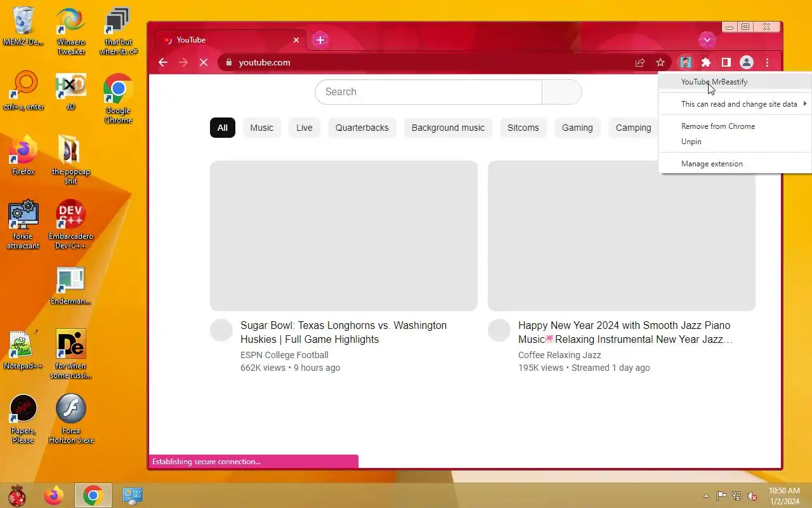Toggle Chrome side panel icon

(726, 62)
